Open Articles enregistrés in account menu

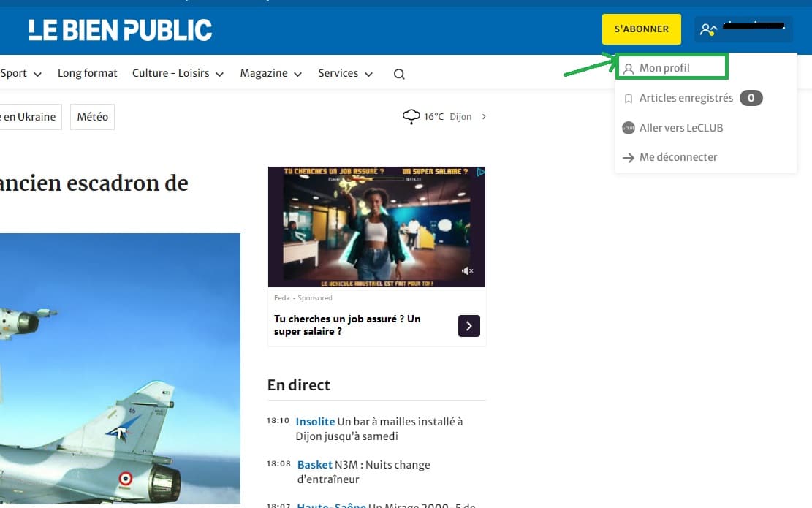click(x=686, y=98)
